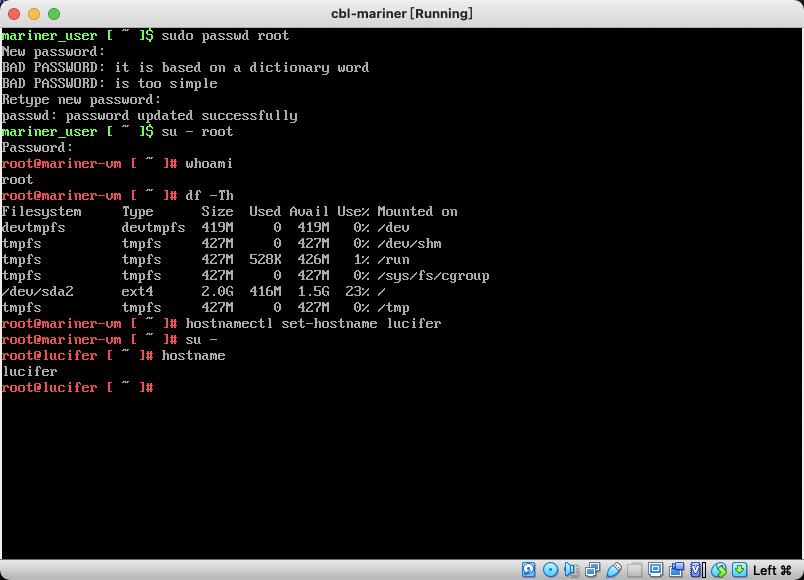Open the hard disk activity indicator
Image resolution: width=804 pixels, height=580 pixels.
pyautogui.click(x=529, y=570)
